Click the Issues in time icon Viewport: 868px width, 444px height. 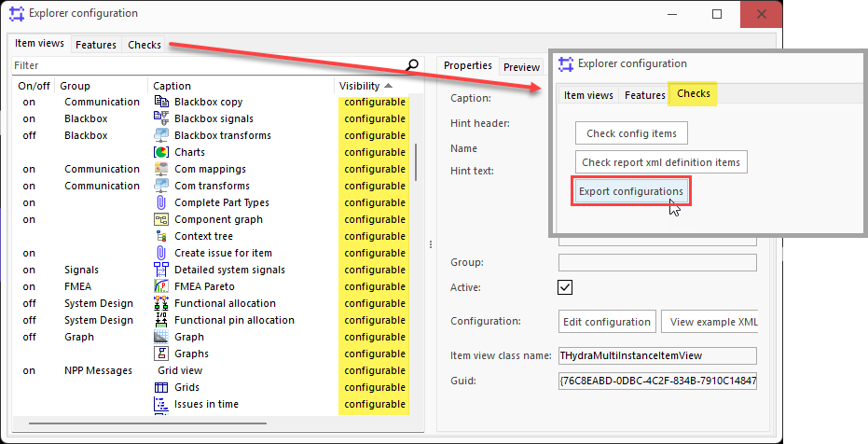click(x=161, y=404)
